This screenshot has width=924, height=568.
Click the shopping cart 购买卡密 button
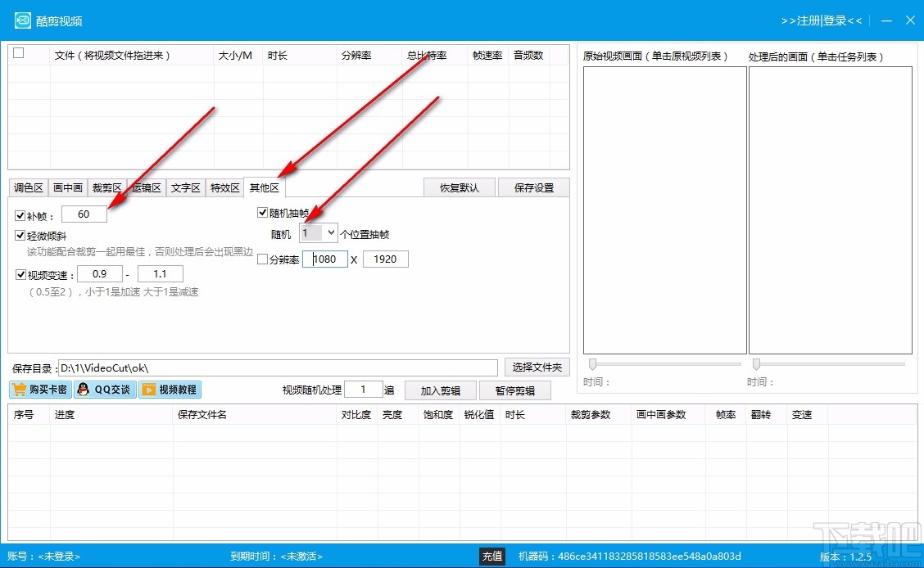click(x=40, y=390)
